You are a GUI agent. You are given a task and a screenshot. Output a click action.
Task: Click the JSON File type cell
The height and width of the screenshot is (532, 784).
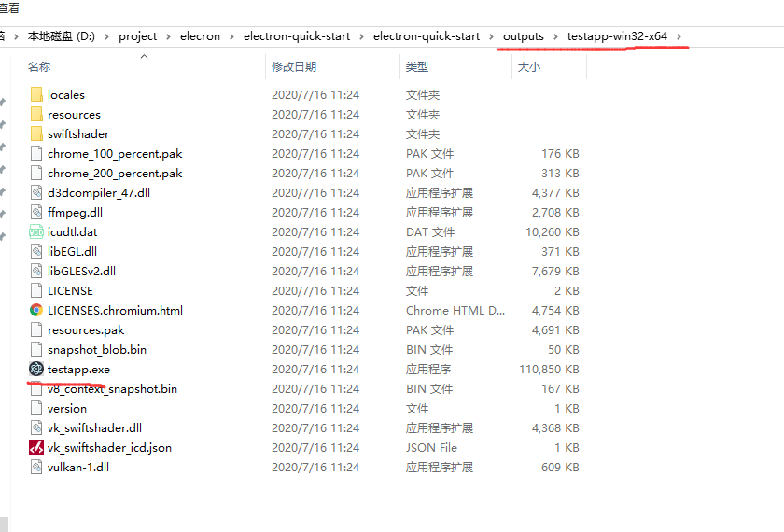click(431, 447)
